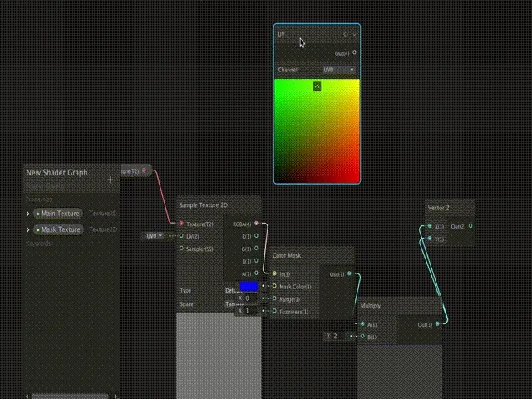Click the Range X value field

coord(249,298)
